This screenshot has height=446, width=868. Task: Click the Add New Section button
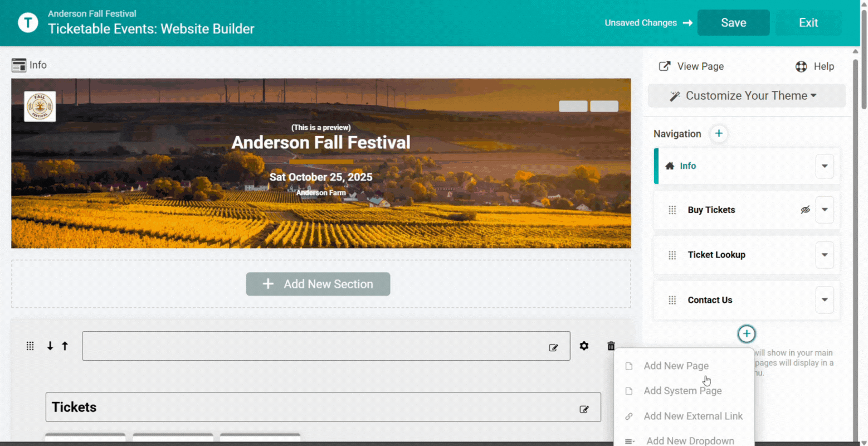pos(318,284)
